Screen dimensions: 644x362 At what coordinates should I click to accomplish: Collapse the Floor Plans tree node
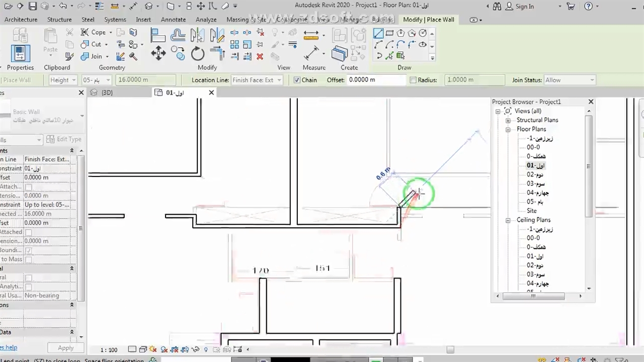coord(508,129)
